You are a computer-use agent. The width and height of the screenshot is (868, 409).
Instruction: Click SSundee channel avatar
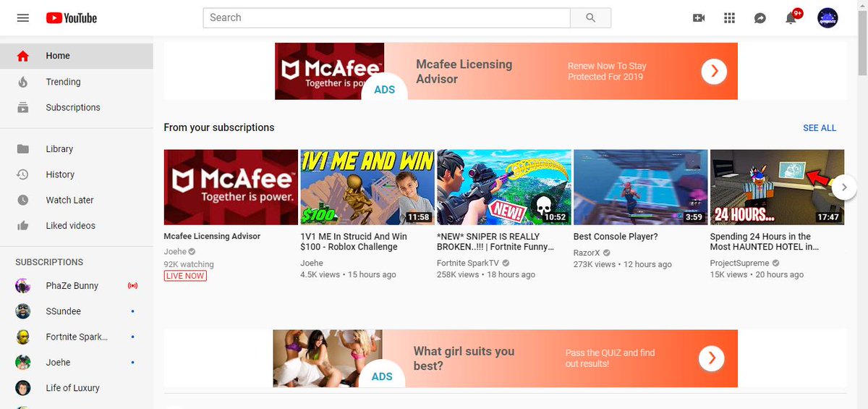(23, 311)
